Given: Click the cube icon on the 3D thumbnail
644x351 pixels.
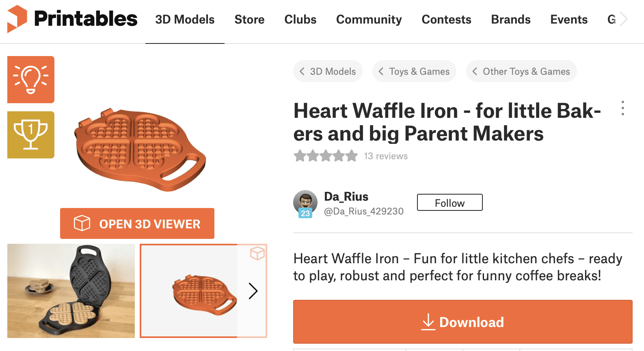Looking at the screenshot, I should tap(257, 253).
